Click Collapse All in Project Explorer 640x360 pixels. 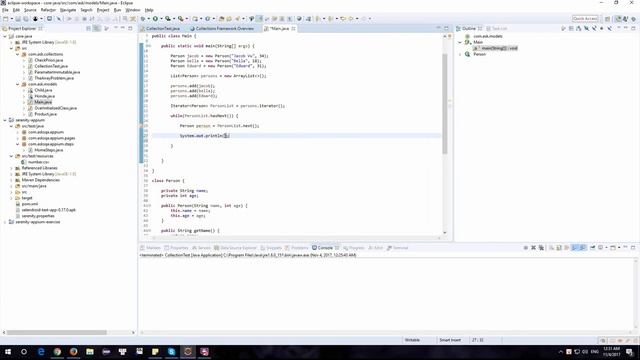click(x=89, y=29)
